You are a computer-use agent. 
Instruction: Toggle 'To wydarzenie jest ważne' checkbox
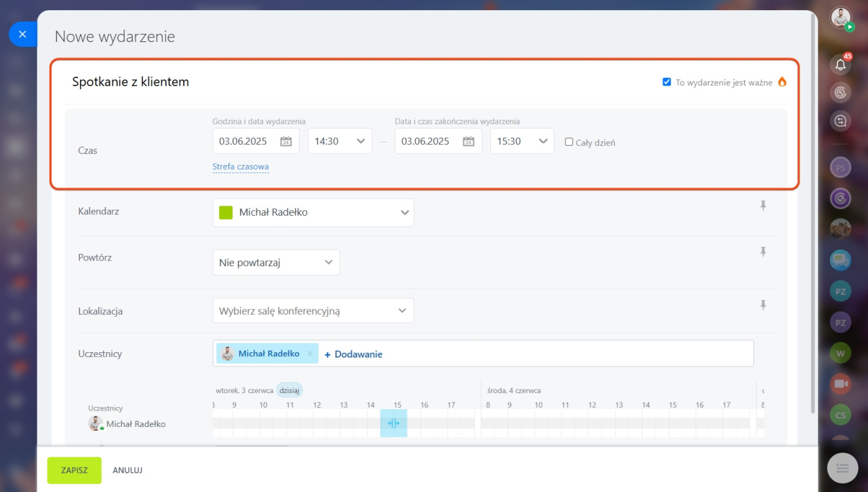pos(667,82)
